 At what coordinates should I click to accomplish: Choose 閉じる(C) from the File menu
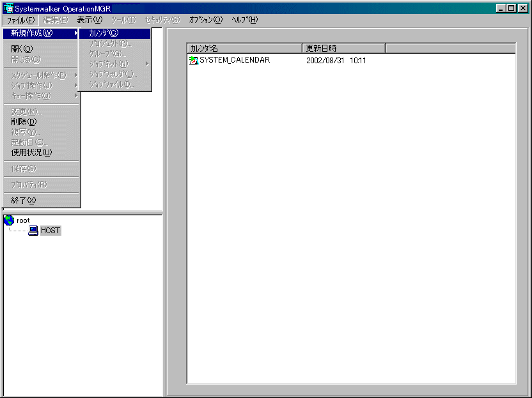(x=42, y=59)
